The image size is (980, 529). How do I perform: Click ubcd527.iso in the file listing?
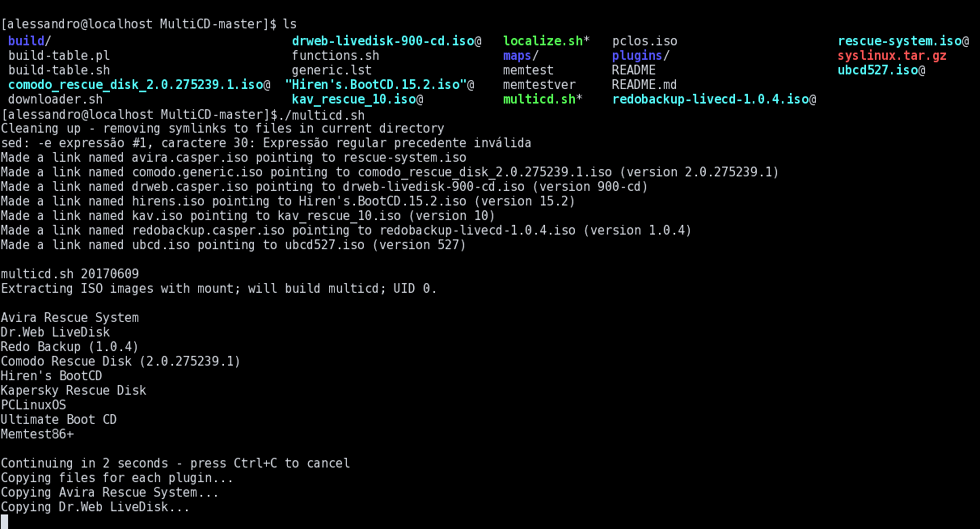877,70
